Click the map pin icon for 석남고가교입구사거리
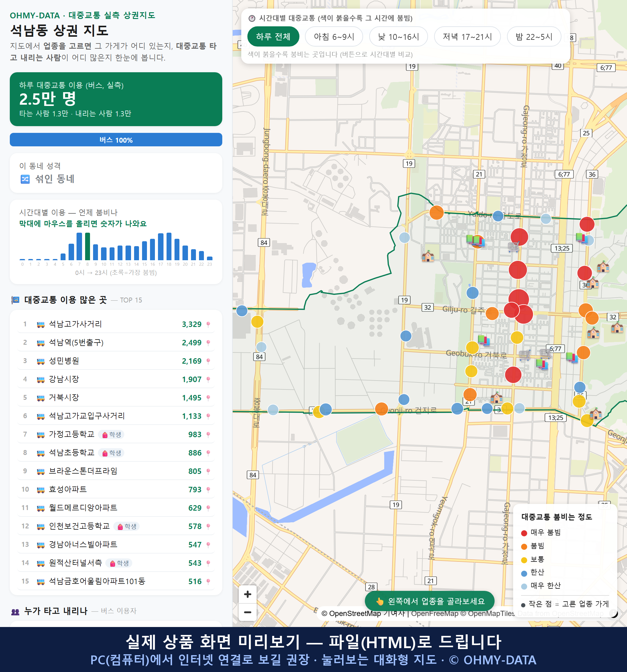627x672 pixels. point(208,416)
